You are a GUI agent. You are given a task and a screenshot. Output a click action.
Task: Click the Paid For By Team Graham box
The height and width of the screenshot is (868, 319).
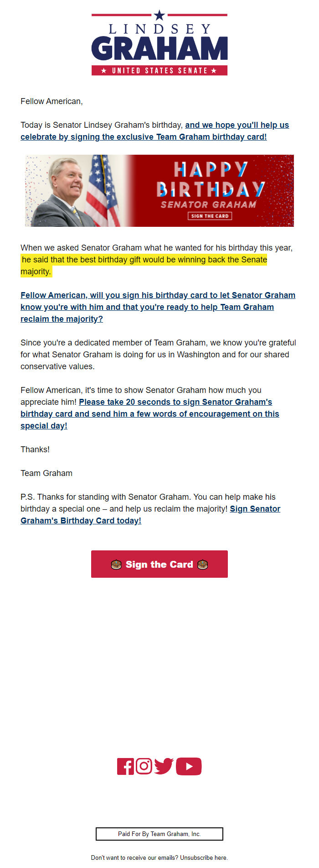pyautogui.click(x=159, y=834)
